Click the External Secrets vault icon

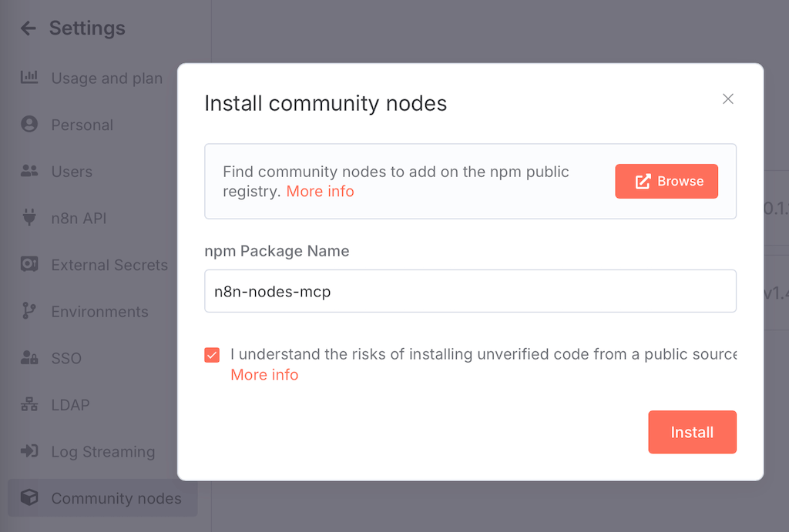tap(29, 264)
